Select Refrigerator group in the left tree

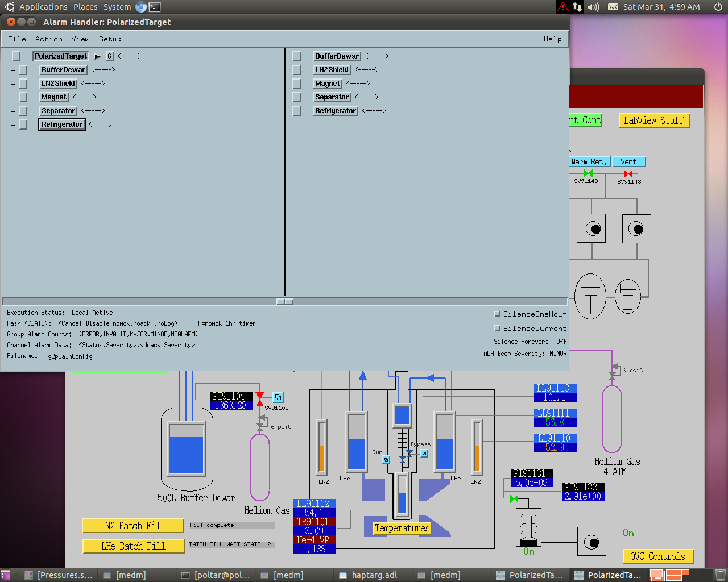tap(62, 124)
